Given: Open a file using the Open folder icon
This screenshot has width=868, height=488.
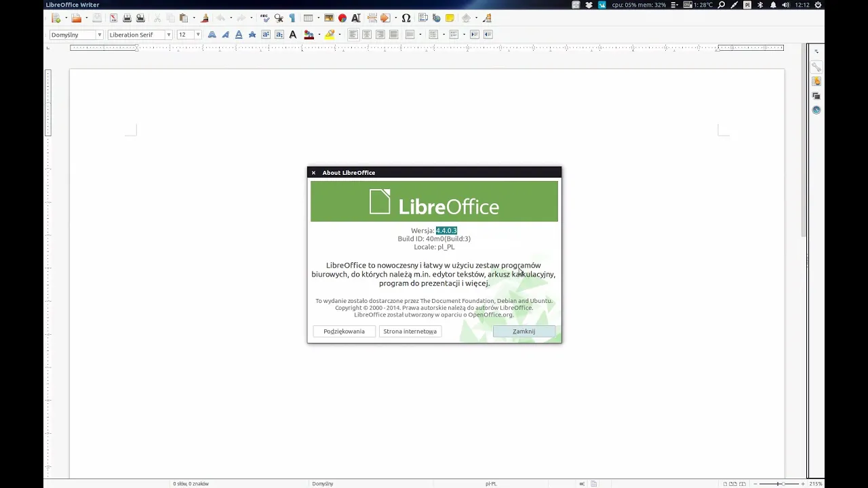Looking at the screenshot, I should point(76,18).
